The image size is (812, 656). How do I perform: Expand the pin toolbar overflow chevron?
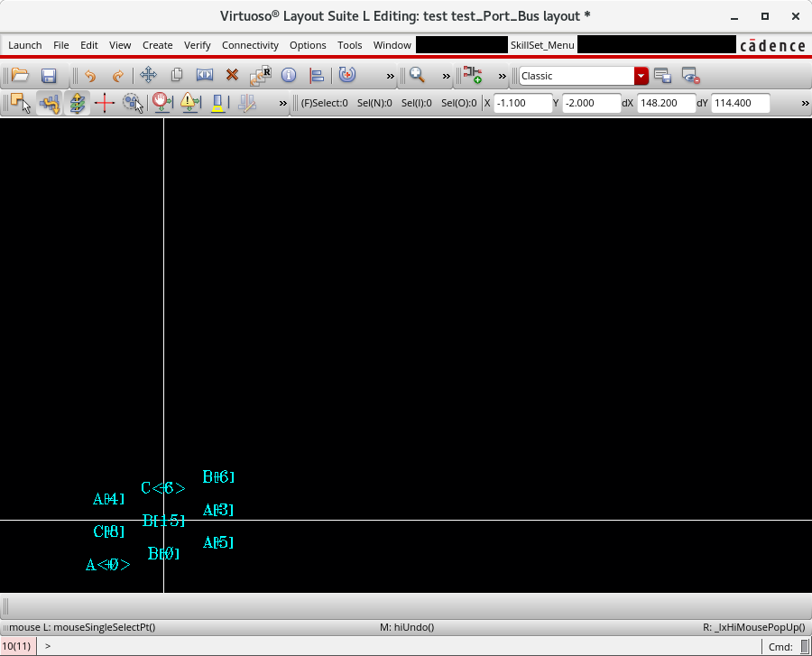coord(503,76)
